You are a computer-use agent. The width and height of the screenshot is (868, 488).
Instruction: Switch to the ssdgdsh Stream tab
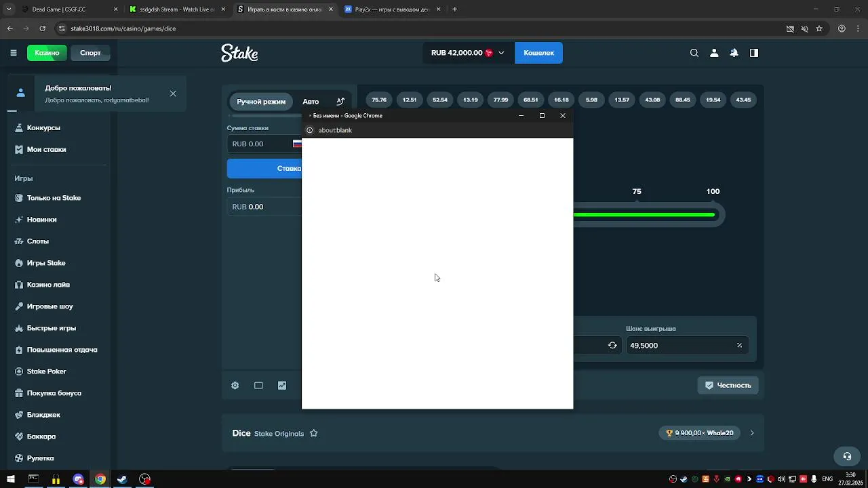[176, 9]
